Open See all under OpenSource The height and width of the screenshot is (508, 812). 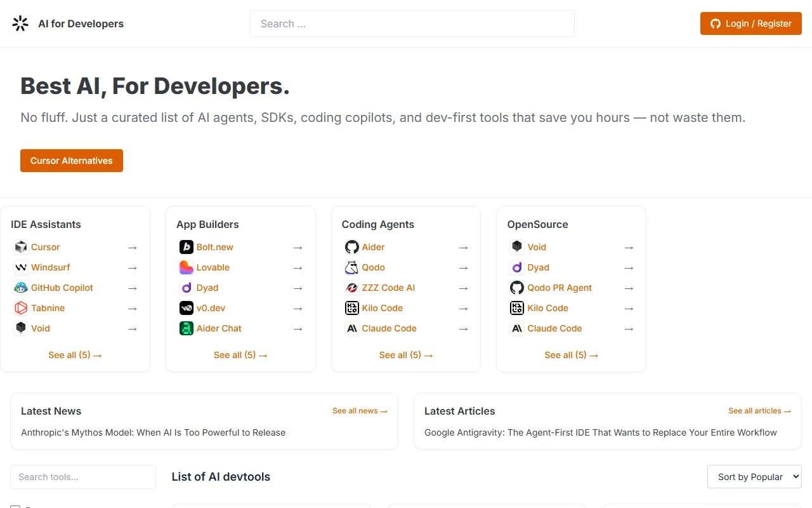click(x=571, y=355)
